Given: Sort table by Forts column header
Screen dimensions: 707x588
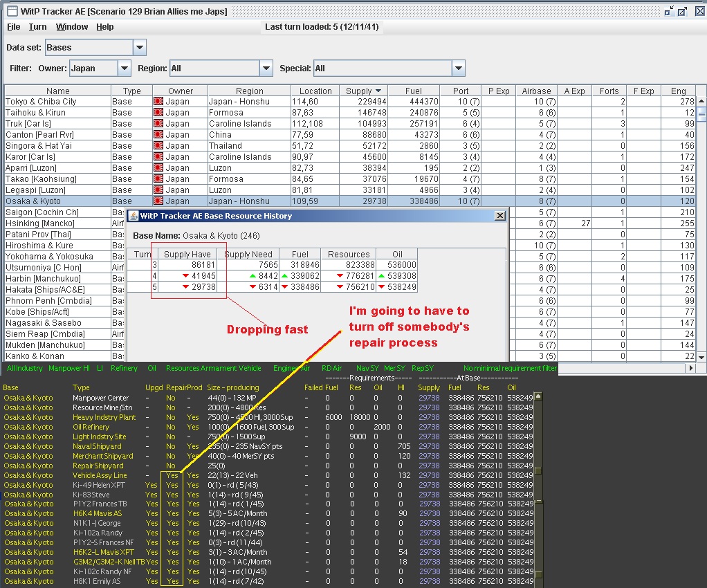Looking at the screenshot, I should (x=609, y=91).
